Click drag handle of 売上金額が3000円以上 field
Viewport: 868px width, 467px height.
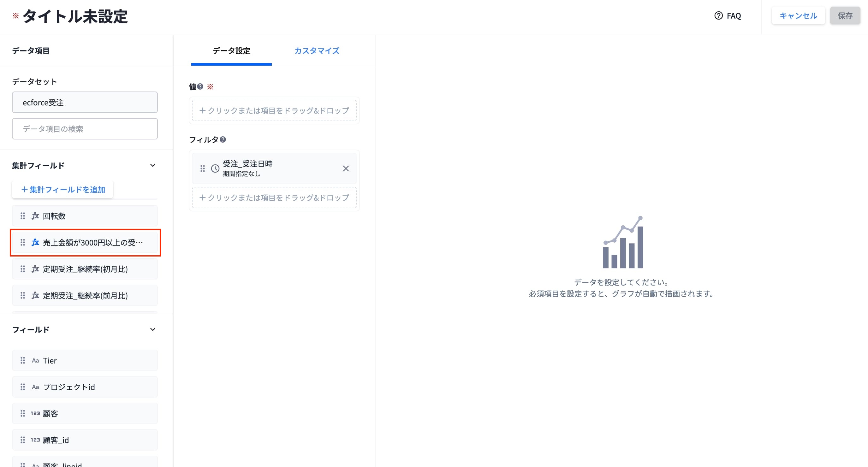[23, 243]
